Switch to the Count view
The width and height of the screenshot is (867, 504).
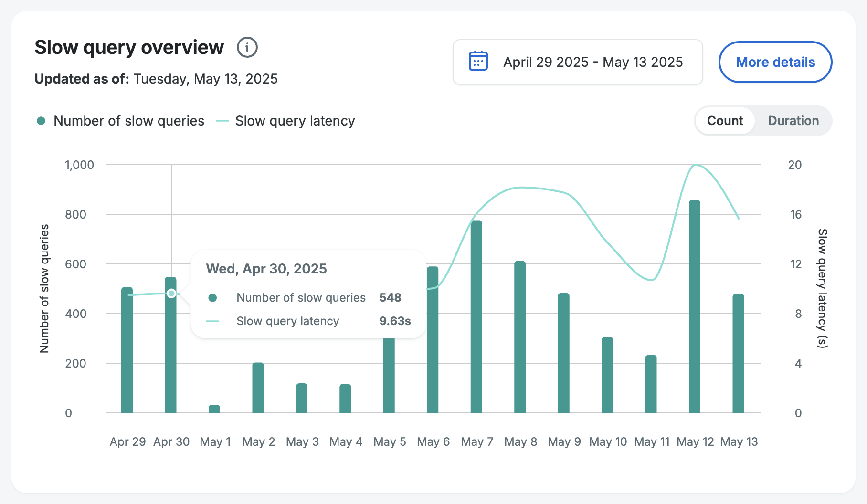pos(725,121)
